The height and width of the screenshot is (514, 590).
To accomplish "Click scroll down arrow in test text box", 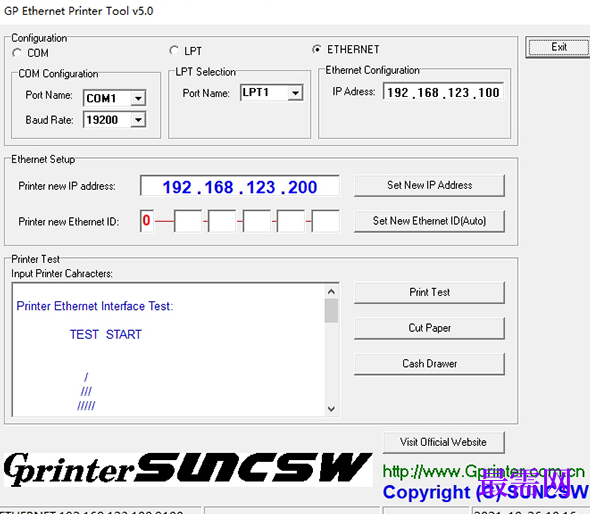I will pyautogui.click(x=331, y=409).
